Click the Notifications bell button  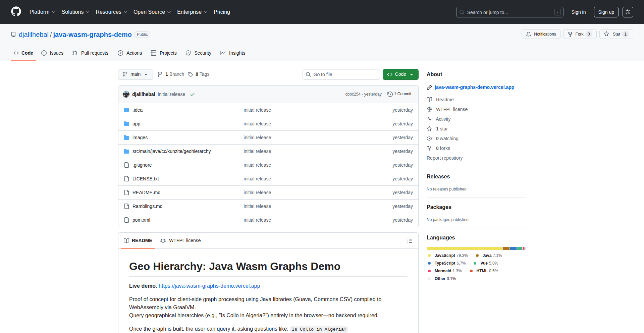coord(541,34)
